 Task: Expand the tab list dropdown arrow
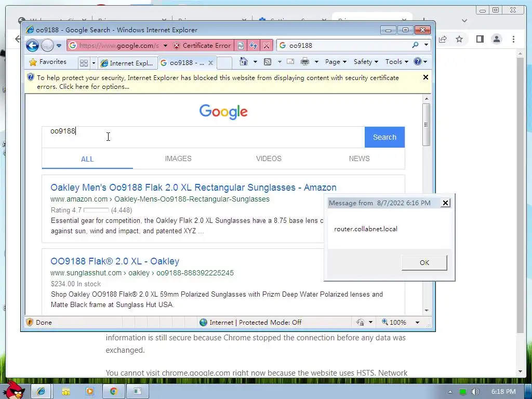point(94,63)
